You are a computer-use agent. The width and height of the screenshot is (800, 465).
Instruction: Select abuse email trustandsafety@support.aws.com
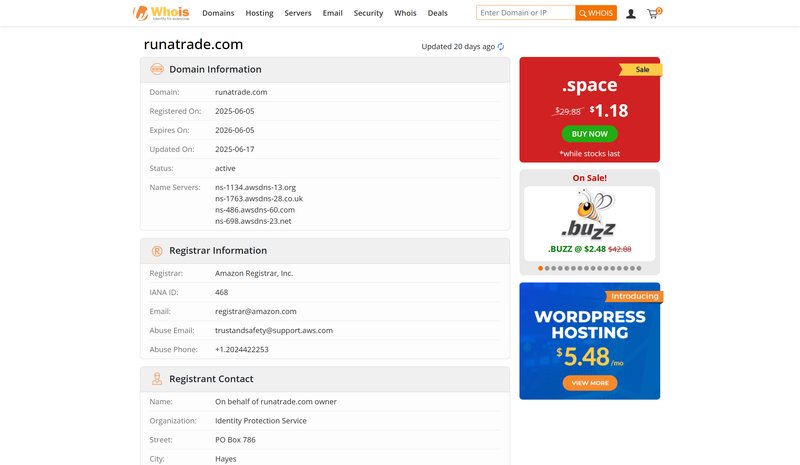[x=274, y=330]
